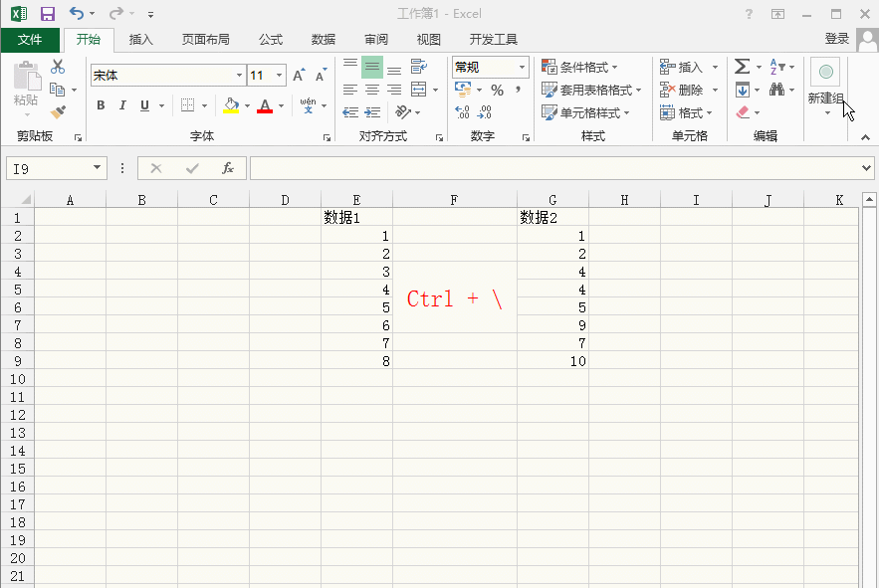Open the number format 常规 dropdown
879x588 pixels.
[x=522, y=68]
